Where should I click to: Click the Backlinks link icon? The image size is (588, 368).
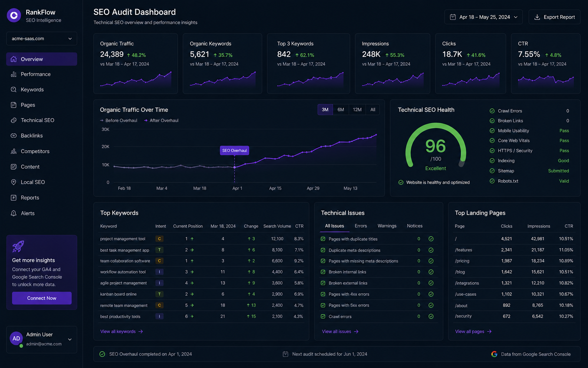point(14,136)
